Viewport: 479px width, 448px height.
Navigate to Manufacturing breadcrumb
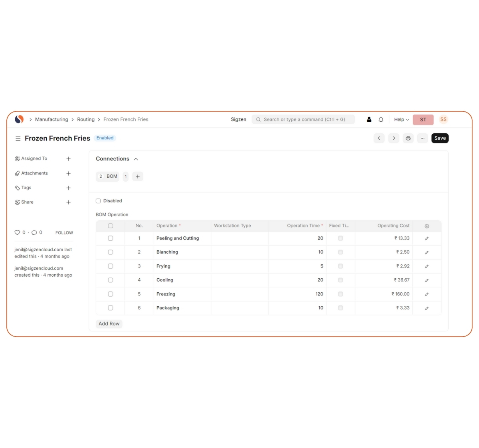(51, 119)
